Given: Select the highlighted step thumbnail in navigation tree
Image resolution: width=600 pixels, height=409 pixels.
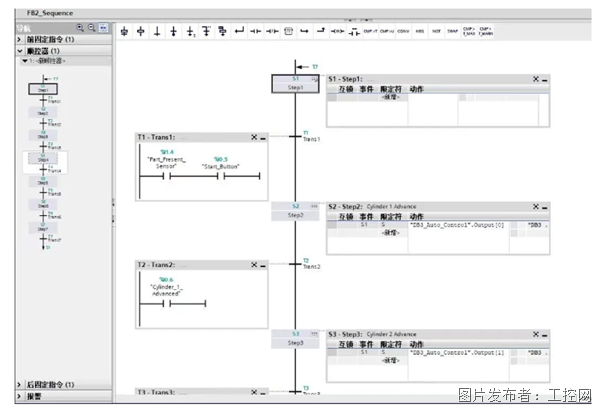Looking at the screenshot, I should coord(43,161).
